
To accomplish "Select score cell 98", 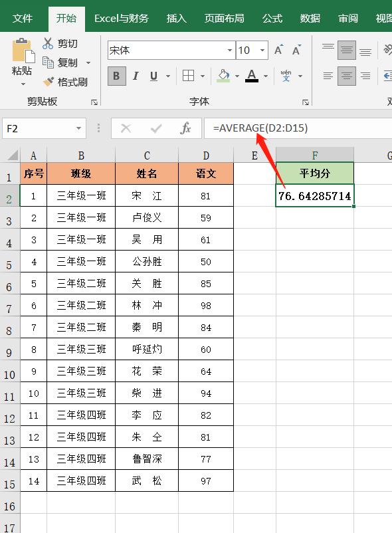I will tap(206, 305).
